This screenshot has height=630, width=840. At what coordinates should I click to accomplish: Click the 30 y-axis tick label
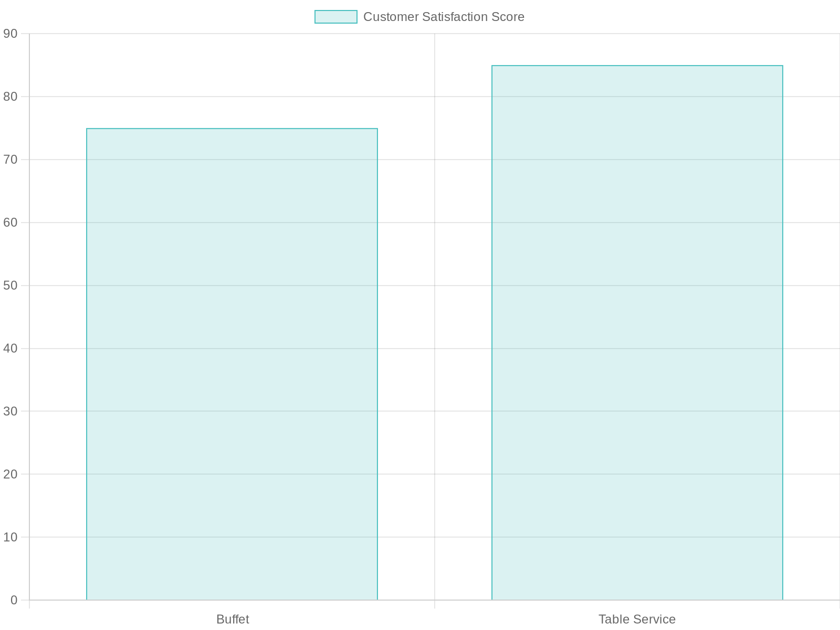coord(10,411)
